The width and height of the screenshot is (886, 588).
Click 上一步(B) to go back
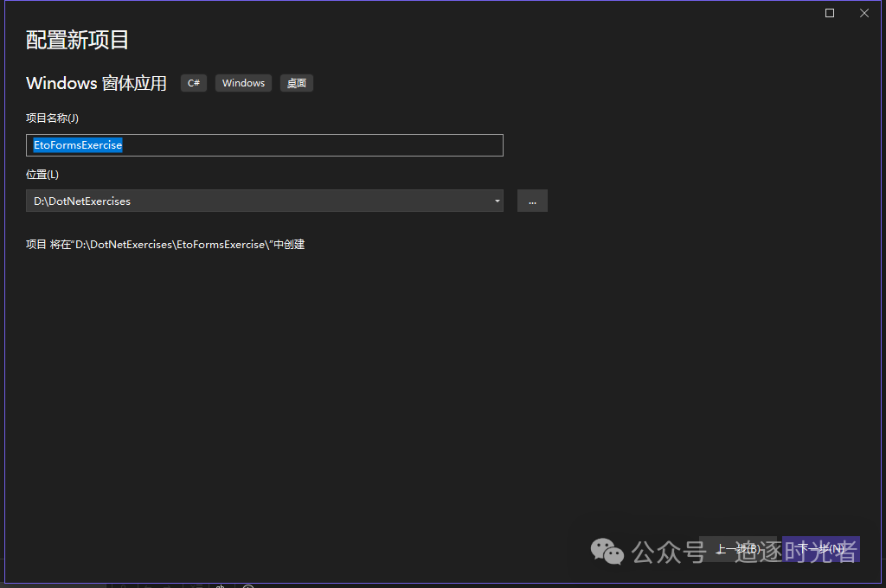pos(736,548)
